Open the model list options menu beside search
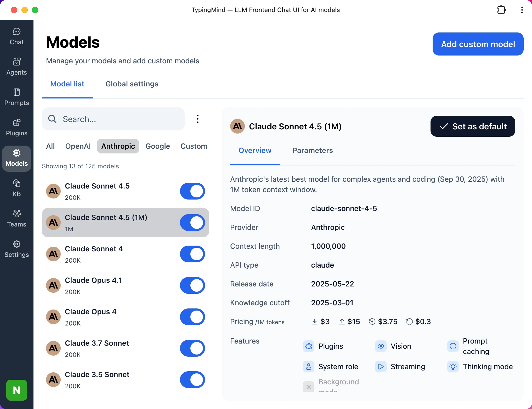532x409 pixels. click(x=198, y=119)
